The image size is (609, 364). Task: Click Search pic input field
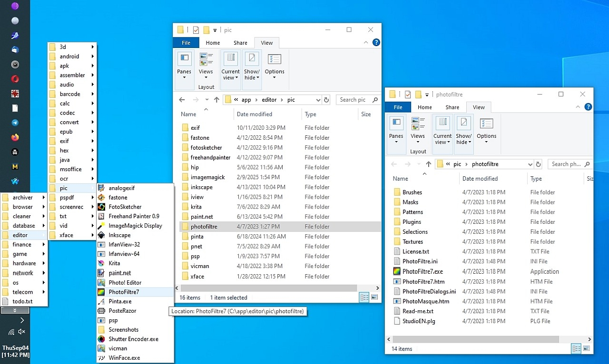tap(357, 100)
